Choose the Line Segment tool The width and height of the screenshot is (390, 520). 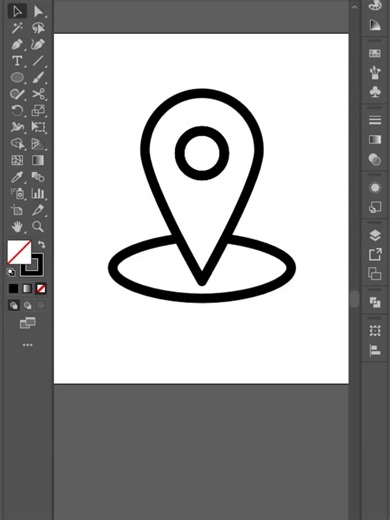click(x=38, y=61)
